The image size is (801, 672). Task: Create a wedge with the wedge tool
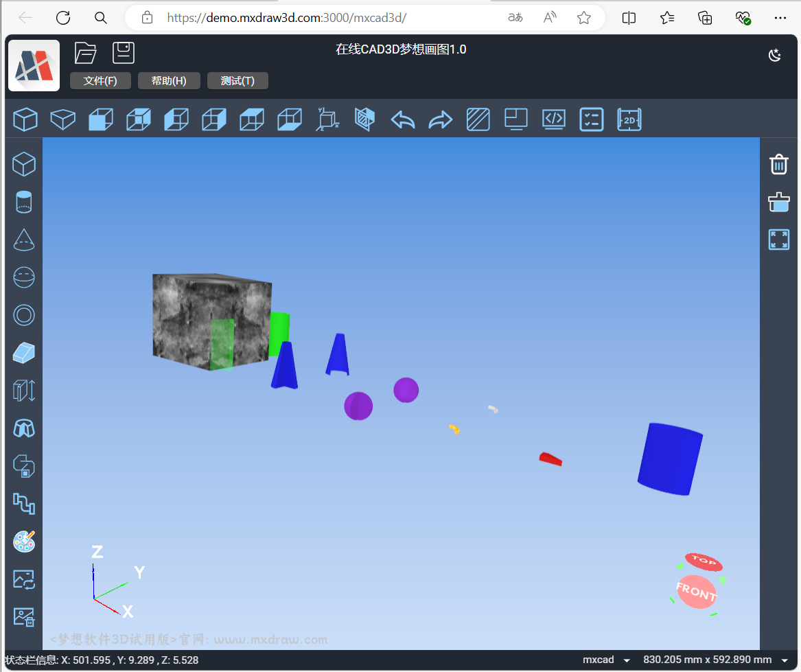coord(24,353)
